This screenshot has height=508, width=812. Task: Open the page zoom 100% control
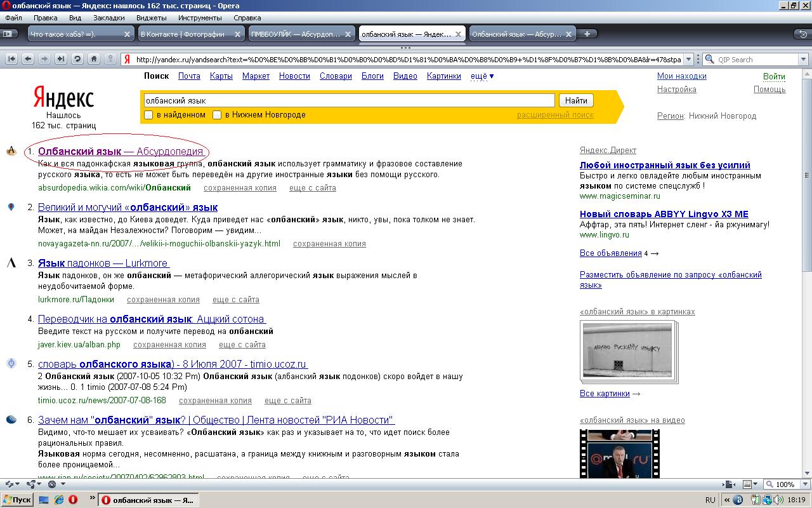click(x=783, y=485)
